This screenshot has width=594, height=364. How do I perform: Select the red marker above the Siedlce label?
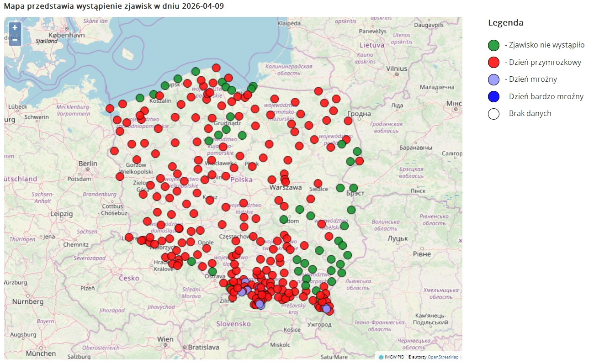(318, 183)
